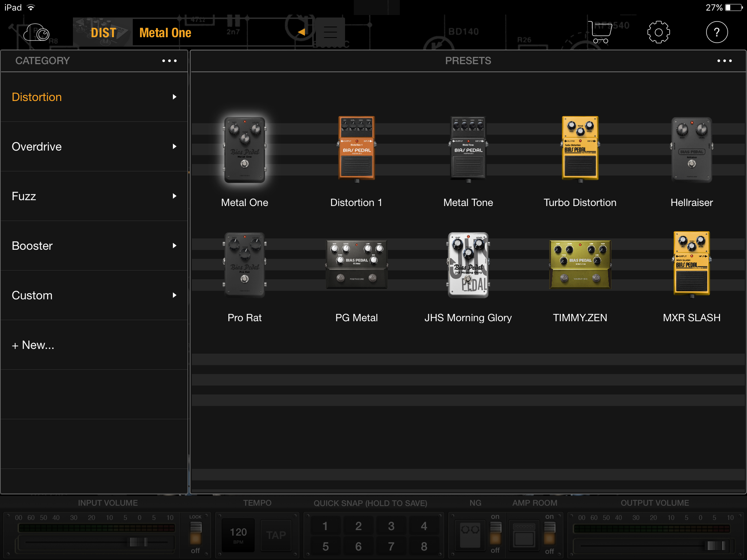Select the TIMMY.ZEN pedal preset

580,265
